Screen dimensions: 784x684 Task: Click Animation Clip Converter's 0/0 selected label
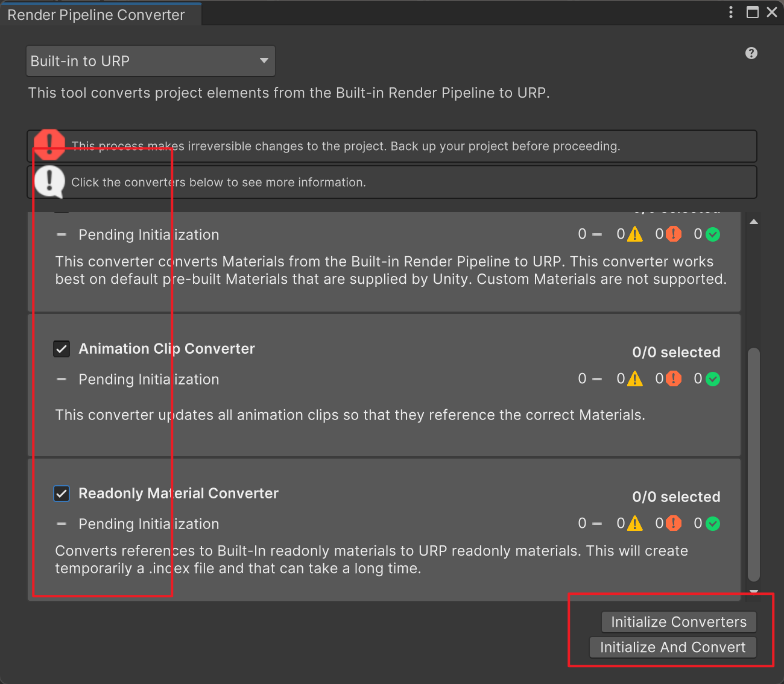pos(676,353)
